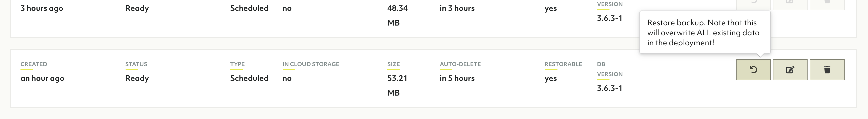The width and height of the screenshot is (868, 119).
Task: Click the STATUS column label
Action: 136,64
